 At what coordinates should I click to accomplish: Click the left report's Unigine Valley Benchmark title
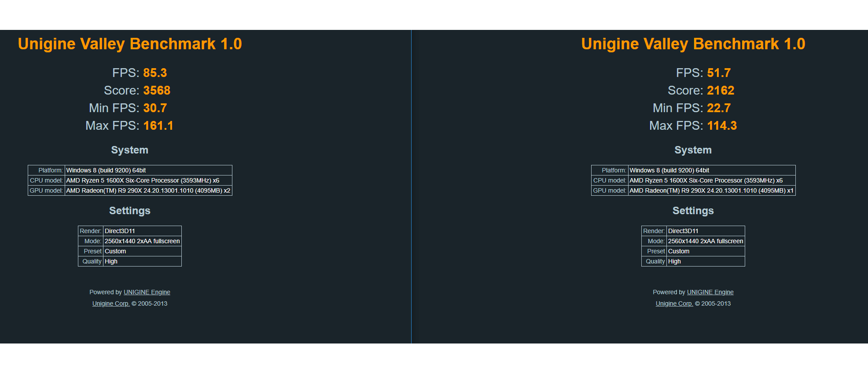pyautogui.click(x=130, y=44)
